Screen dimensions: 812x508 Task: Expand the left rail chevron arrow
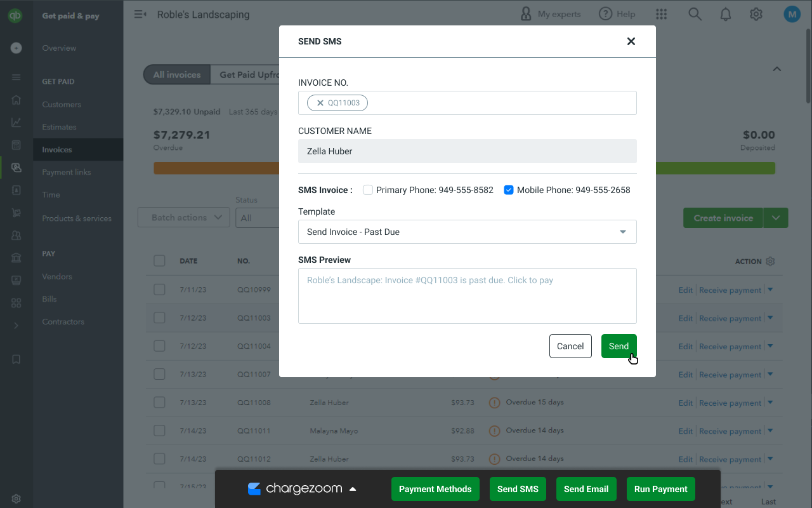16,325
